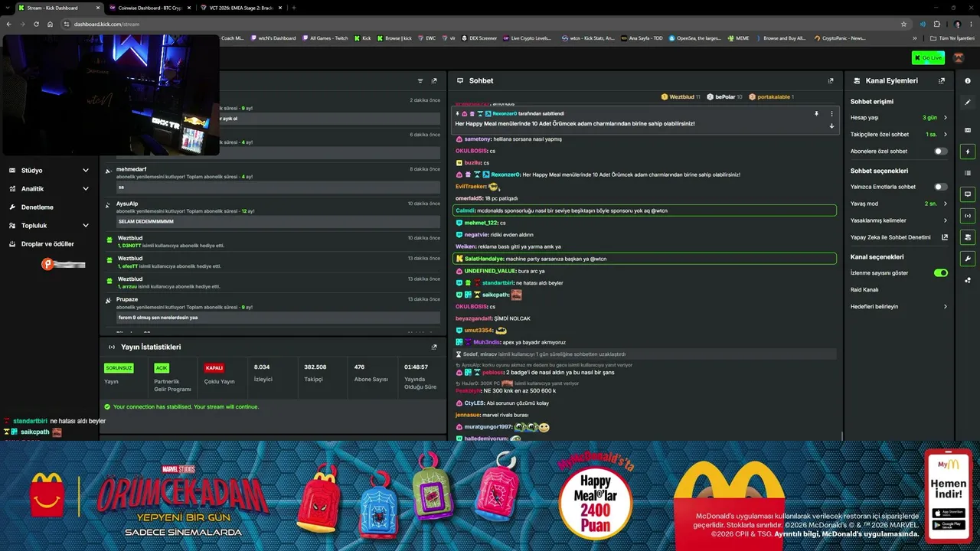Show hidden bookmarks overflow chevron
Screen dimensions: 980x551
click(x=915, y=37)
